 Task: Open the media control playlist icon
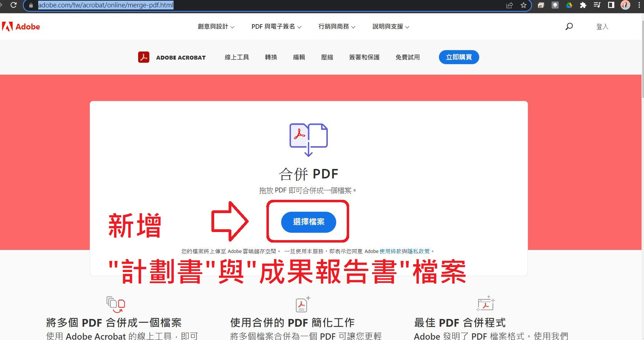point(597,5)
